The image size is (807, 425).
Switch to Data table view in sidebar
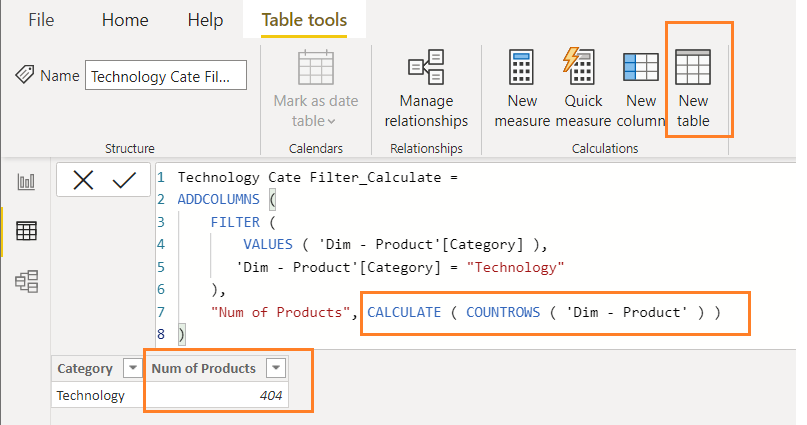click(x=26, y=231)
